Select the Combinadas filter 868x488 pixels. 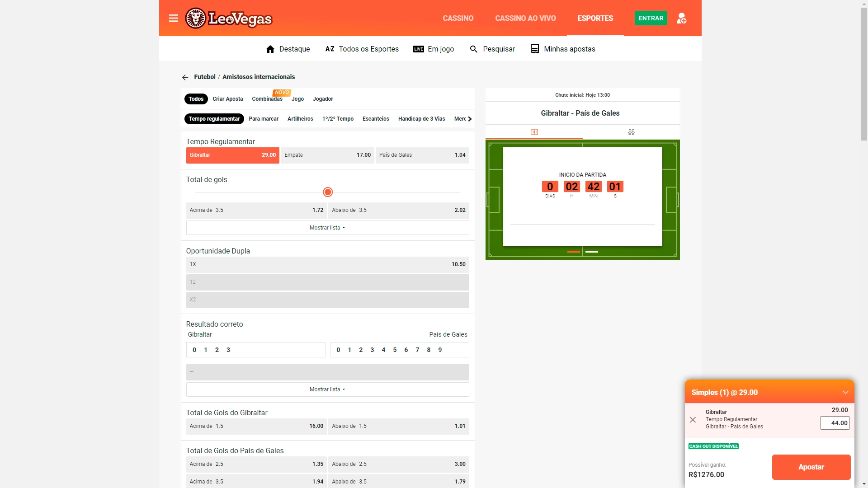(x=267, y=99)
